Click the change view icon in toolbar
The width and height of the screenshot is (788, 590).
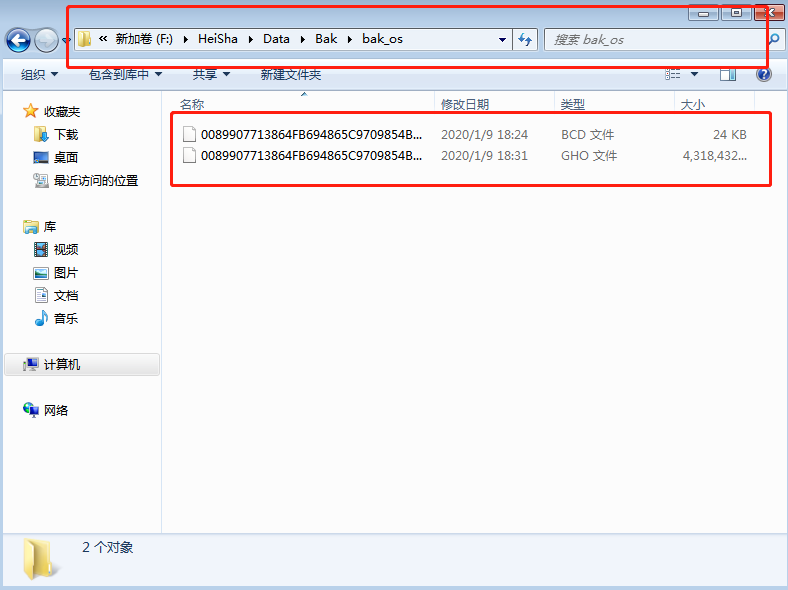(x=673, y=75)
